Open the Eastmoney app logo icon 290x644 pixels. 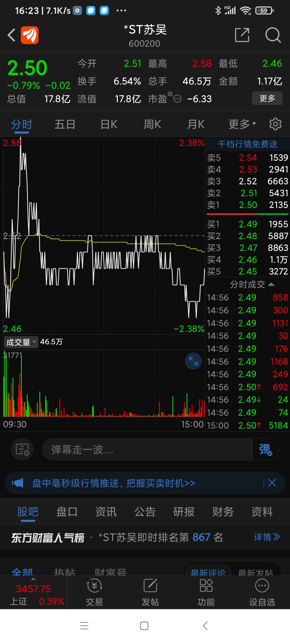[x=30, y=35]
